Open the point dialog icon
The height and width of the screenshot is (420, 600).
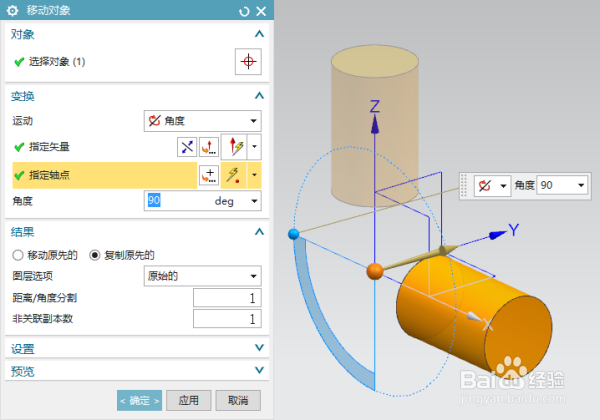pos(209,175)
